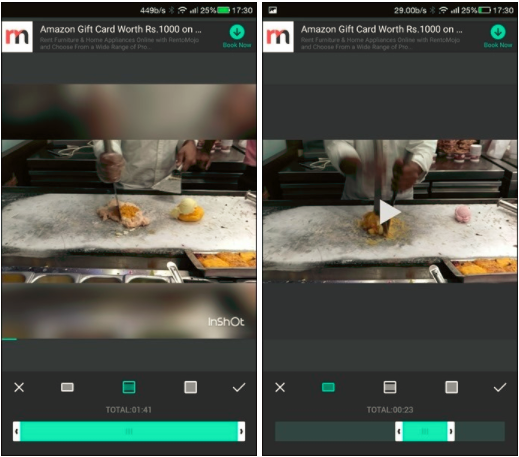The height and width of the screenshot is (457, 519).
Task: Tap Book Now download icon in right ad
Action: pos(498,32)
